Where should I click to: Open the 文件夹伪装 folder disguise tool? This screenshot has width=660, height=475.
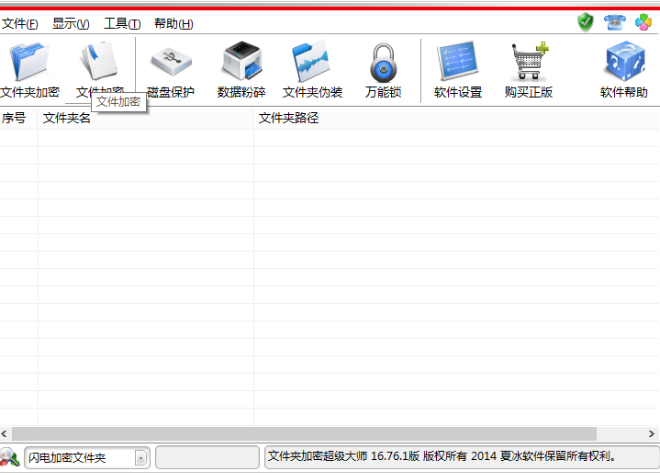[312, 69]
